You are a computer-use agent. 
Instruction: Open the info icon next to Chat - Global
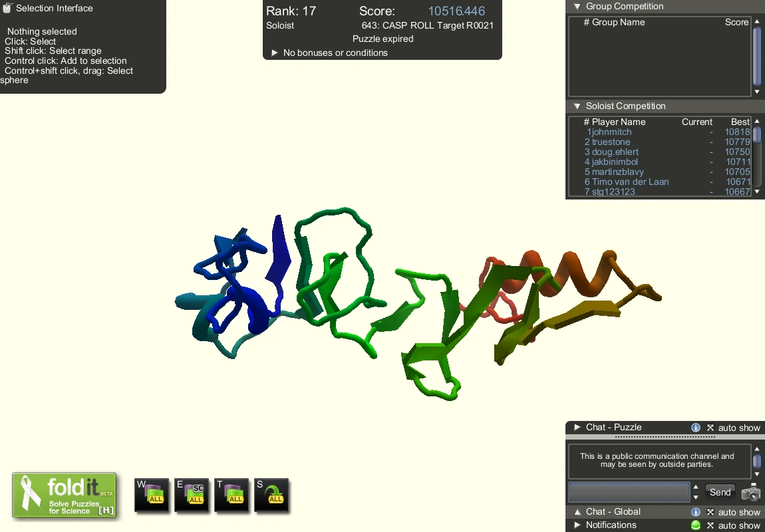696,512
